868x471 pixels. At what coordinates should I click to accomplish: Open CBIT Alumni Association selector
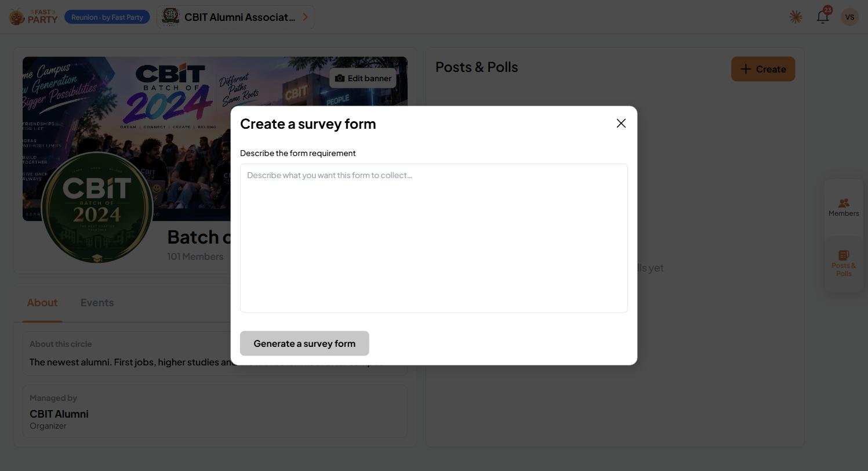tap(235, 17)
